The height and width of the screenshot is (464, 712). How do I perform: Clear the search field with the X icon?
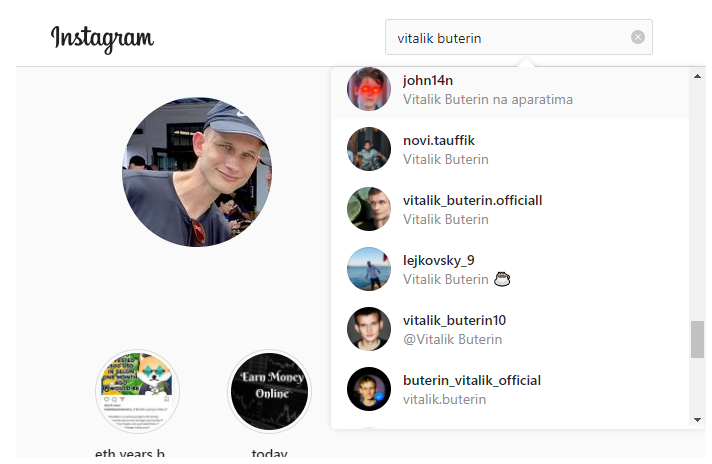[x=638, y=37]
